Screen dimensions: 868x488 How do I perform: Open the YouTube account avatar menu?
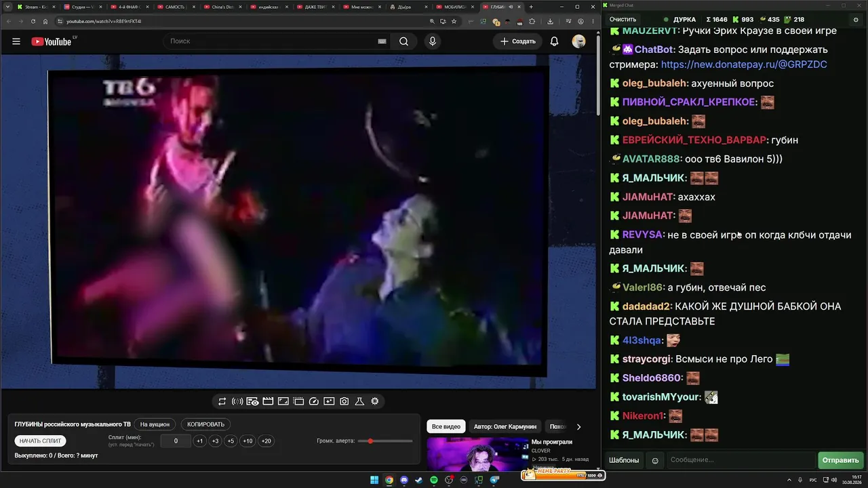click(578, 41)
